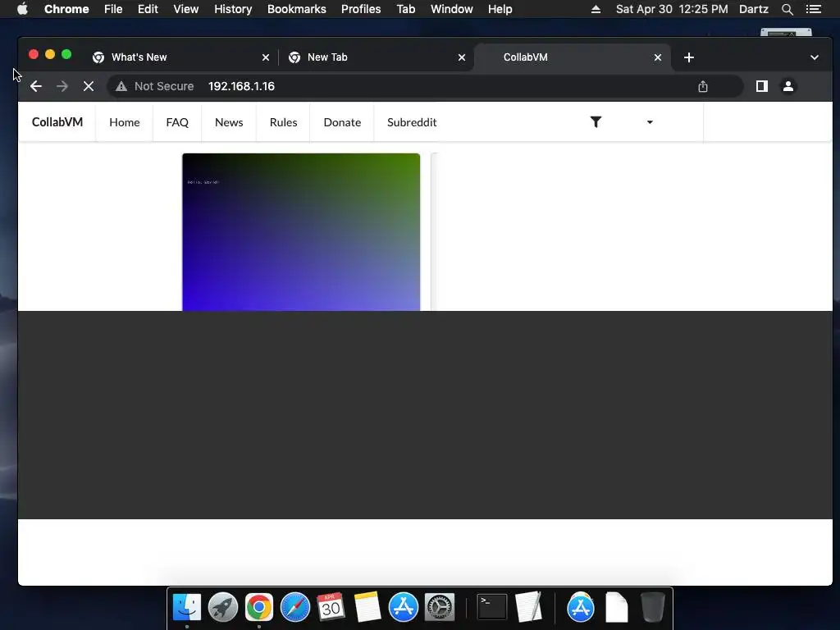Click the Not Secure warning icon
Image resolution: width=840 pixels, height=630 pixels.
(121, 86)
